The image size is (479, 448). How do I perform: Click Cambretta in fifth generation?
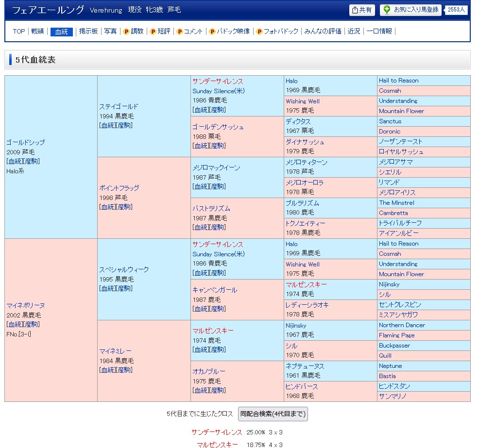pyautogui.click(x=393, y=213)
